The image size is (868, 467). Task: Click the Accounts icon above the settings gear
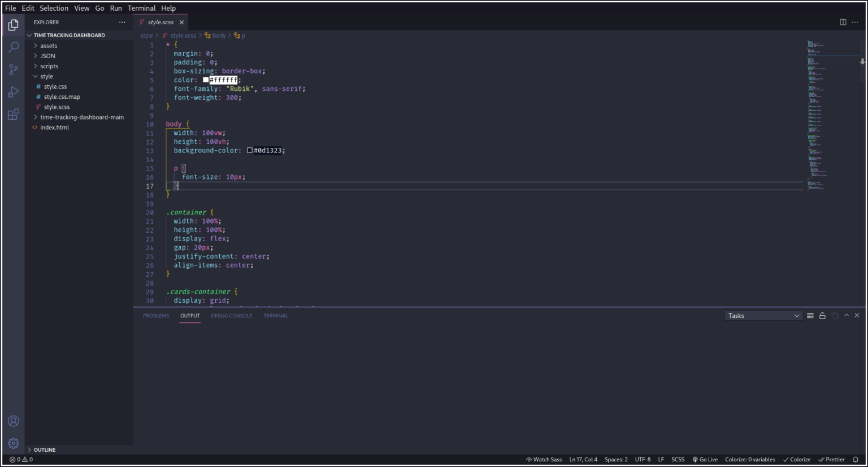[x=14, y=421]
